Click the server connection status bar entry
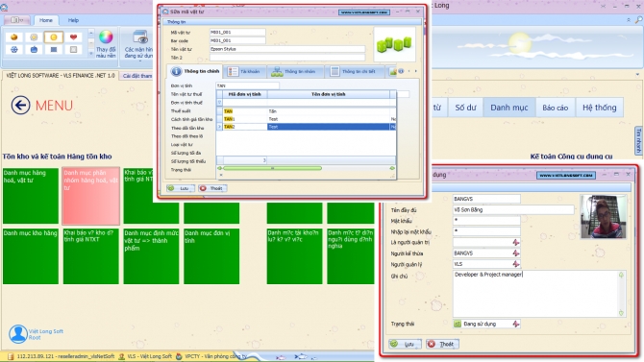 pos(61,356)
